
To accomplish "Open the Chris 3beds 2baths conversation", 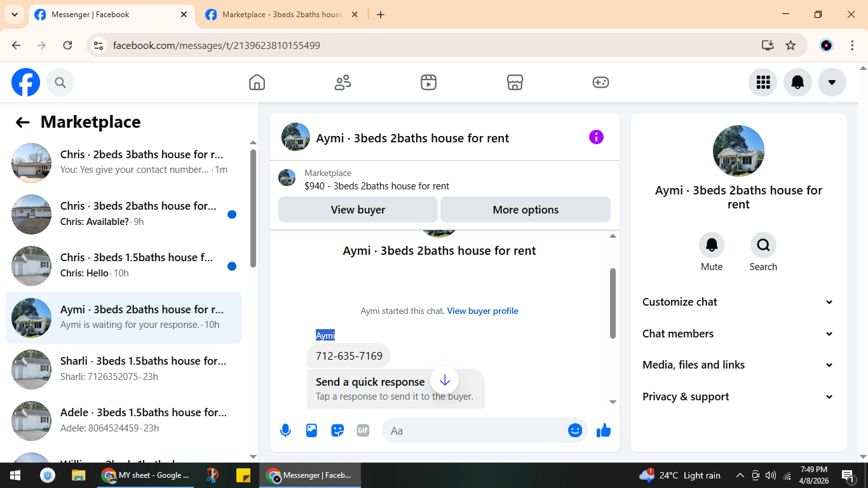I will click(x=124, y=214).
